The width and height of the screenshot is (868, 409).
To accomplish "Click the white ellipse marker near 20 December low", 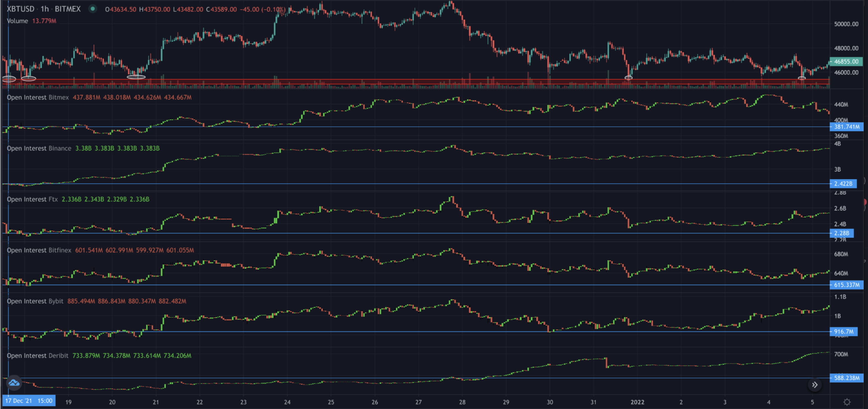I will [x=136, y=77].
